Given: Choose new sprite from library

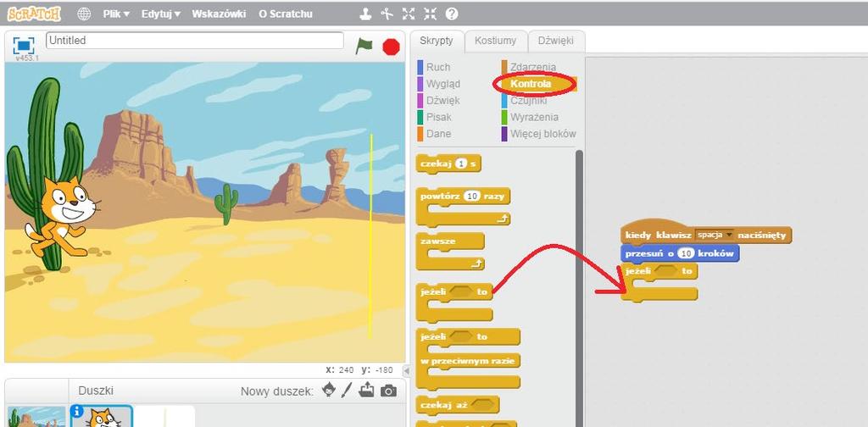Looking at the screenshot, I should click(329, 391).
